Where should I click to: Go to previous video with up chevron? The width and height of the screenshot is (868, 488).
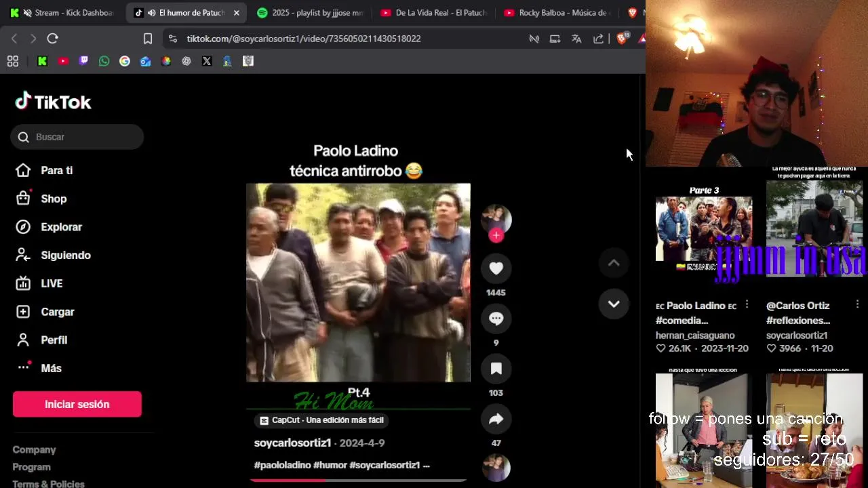click(614, 263)
